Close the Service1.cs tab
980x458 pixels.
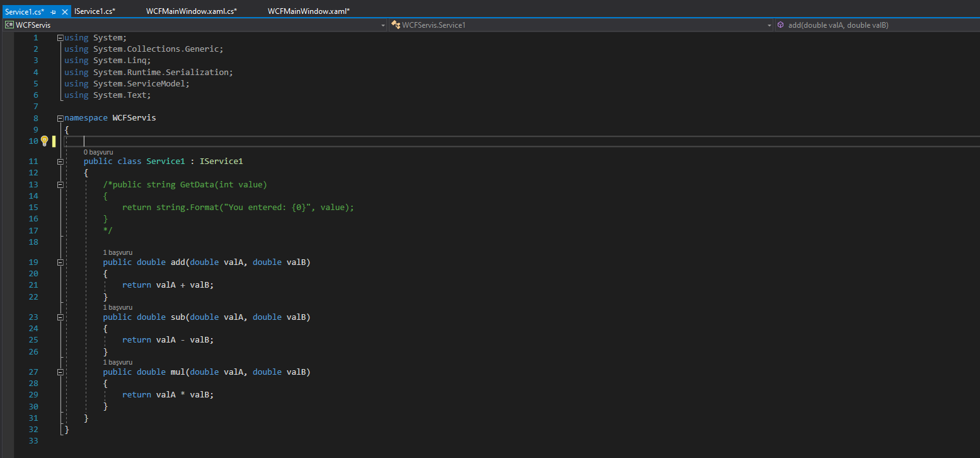click(65, 12)
